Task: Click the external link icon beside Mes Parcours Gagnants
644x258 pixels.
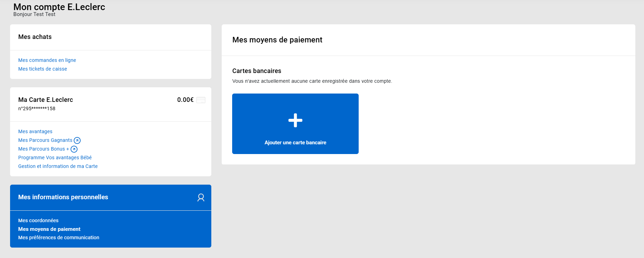Action: pos(77,140)
